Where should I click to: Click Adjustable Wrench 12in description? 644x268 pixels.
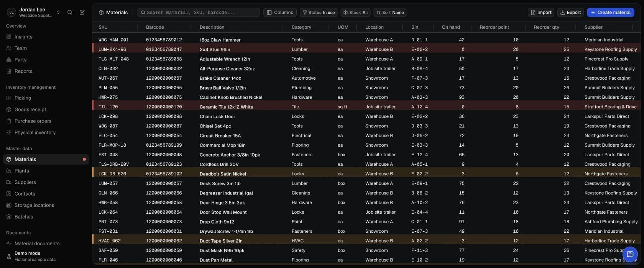click(225, 59)
